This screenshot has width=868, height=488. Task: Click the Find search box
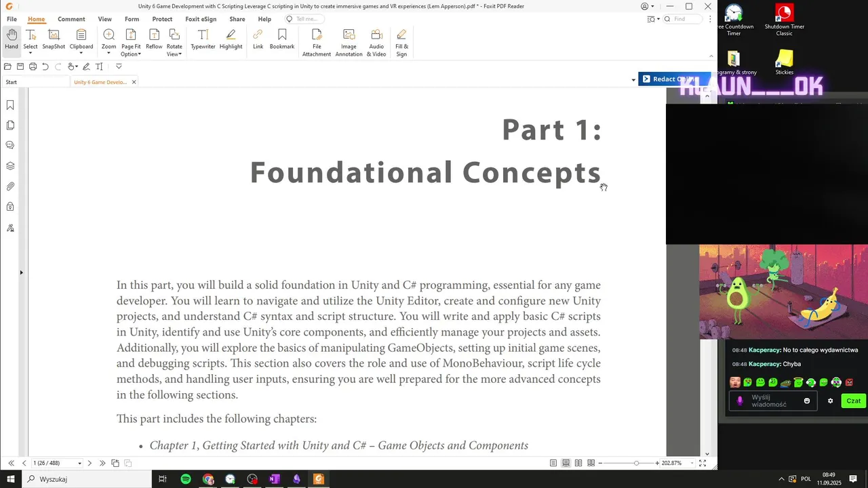point(683,19)
